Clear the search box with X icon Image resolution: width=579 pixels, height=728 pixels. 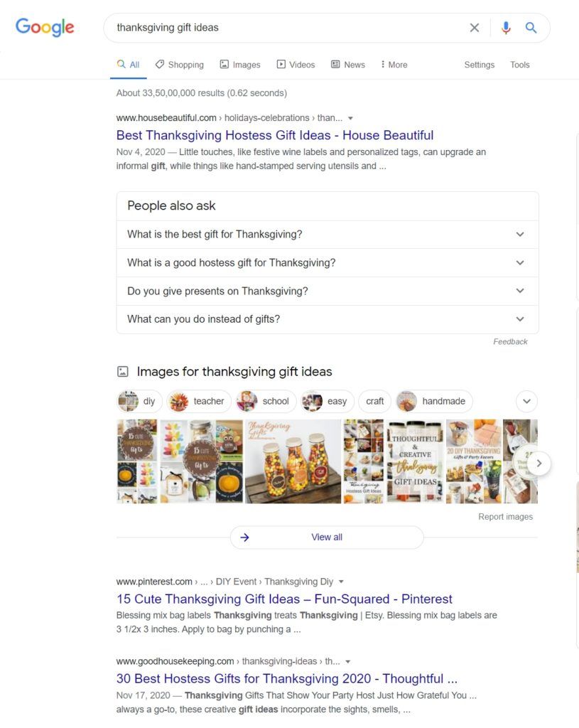click(474, 28)
